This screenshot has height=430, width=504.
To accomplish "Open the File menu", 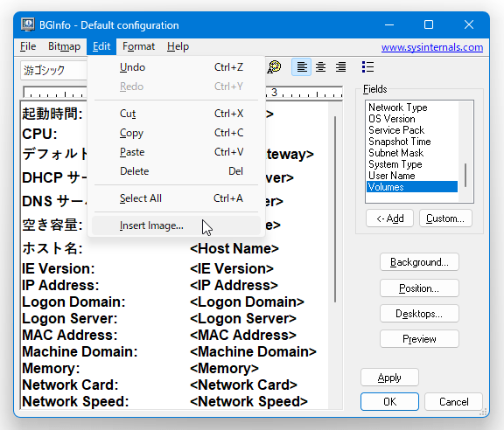I will tap(28, 46).
